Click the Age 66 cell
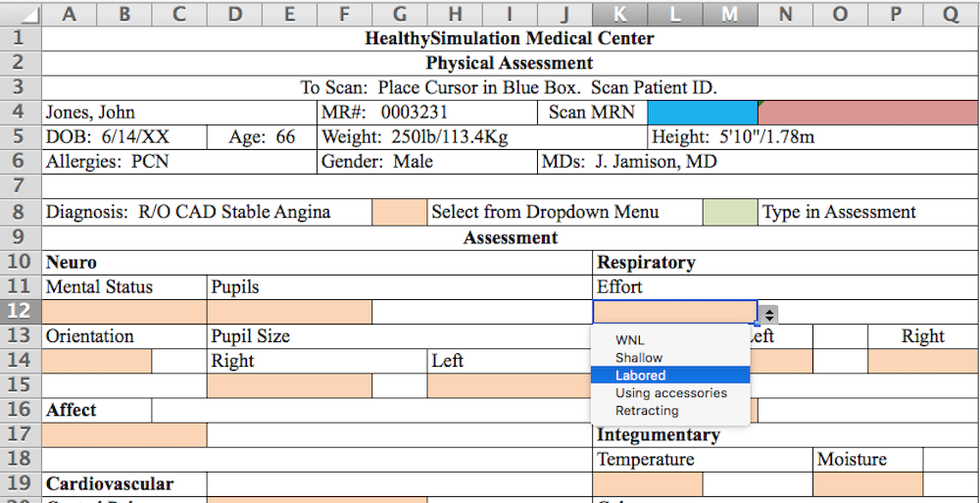Image resolution: width=980 pixels, height=503 pixels. pos(262,137)
